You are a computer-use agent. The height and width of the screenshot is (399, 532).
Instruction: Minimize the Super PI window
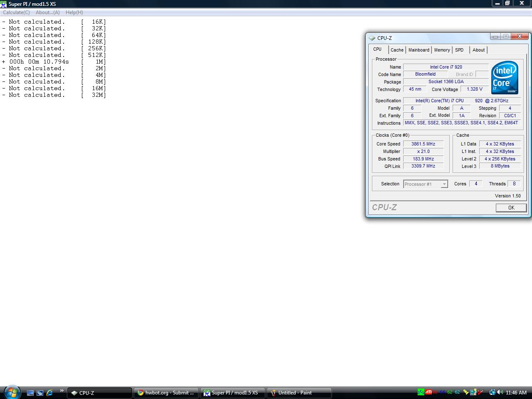click(x=497, y=3)
